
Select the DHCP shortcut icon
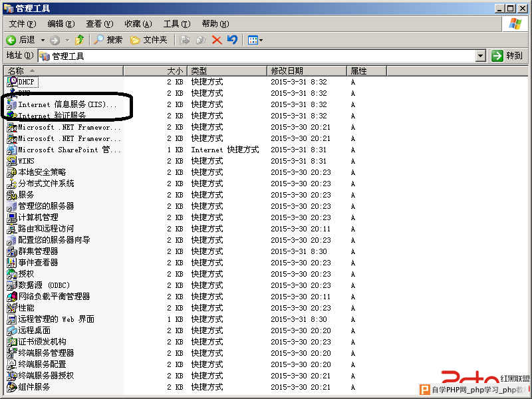(12, 81)
